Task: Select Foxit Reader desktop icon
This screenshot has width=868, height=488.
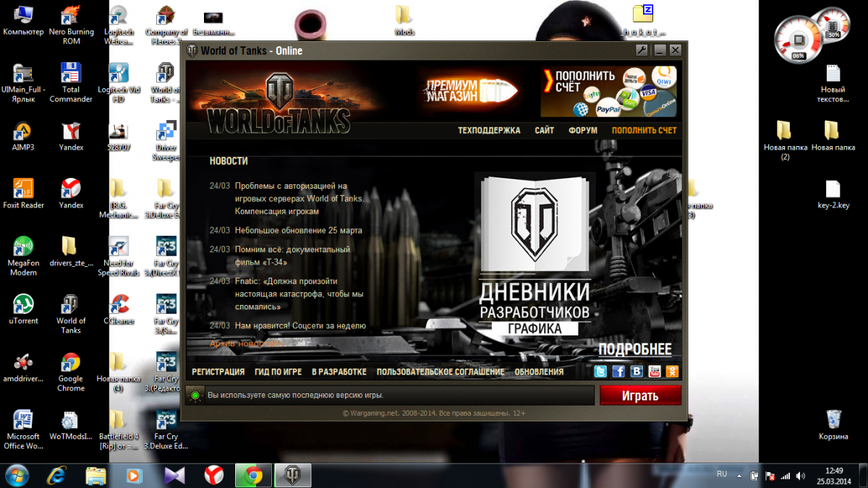Action: [23, 194]
